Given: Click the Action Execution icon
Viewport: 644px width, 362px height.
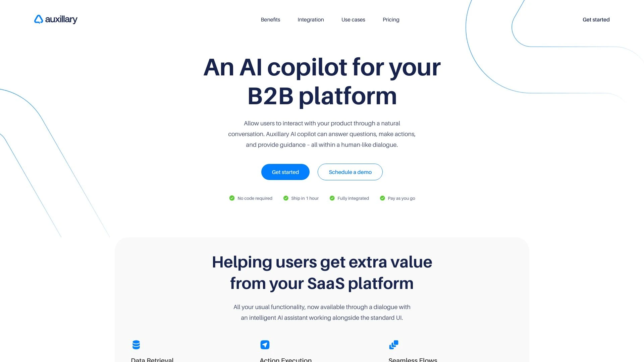Looking at the screenshot, I should click(x=265, y=344).
